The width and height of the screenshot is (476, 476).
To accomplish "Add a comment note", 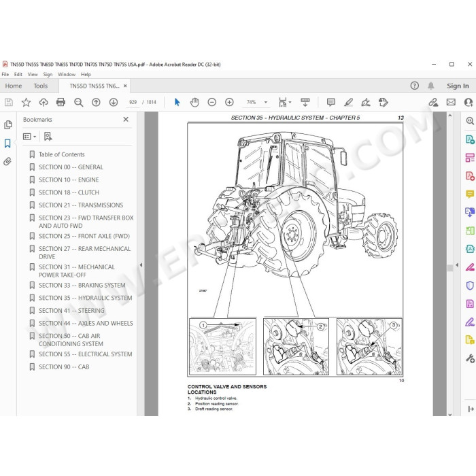I will [x=331, y=102].
